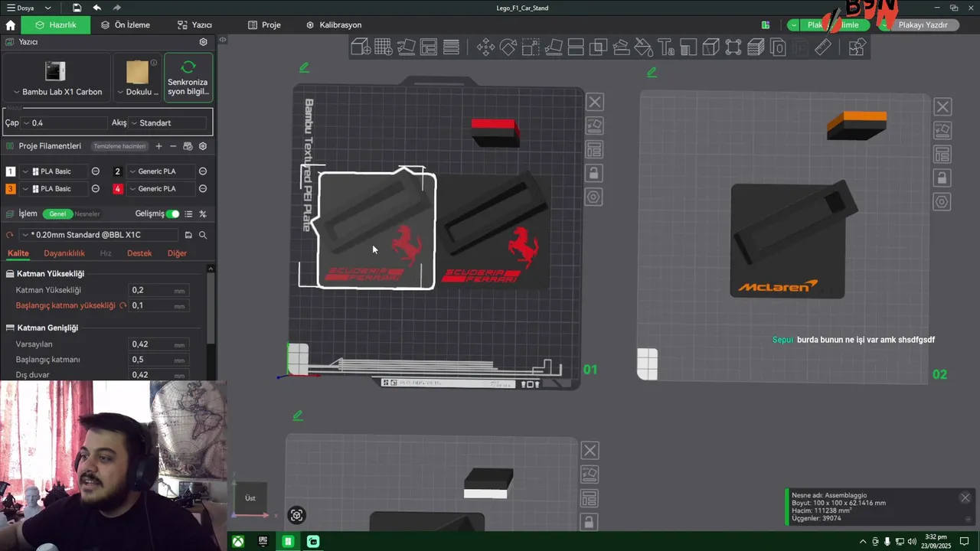Click the Undo arrow in title bar
The image size is (980, 551).
(x=96, y=8)
